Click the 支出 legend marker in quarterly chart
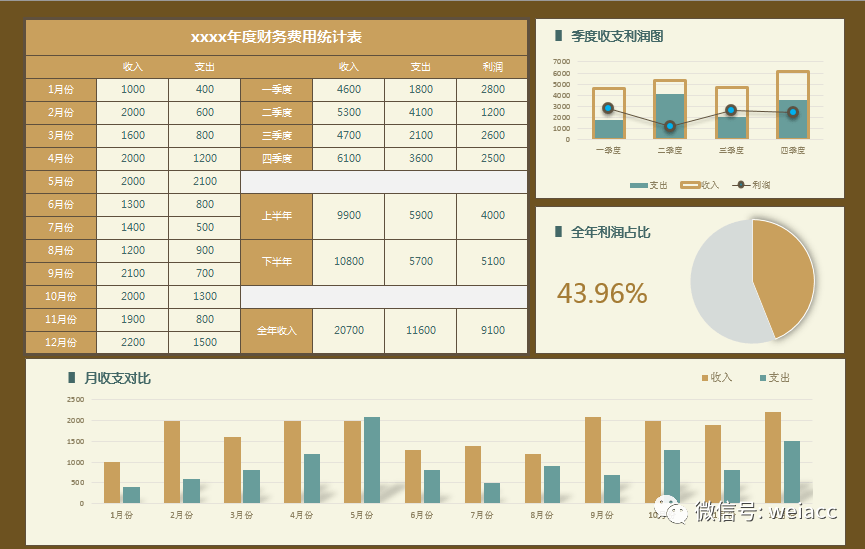 pyautogui.click(x=639, y=185)
